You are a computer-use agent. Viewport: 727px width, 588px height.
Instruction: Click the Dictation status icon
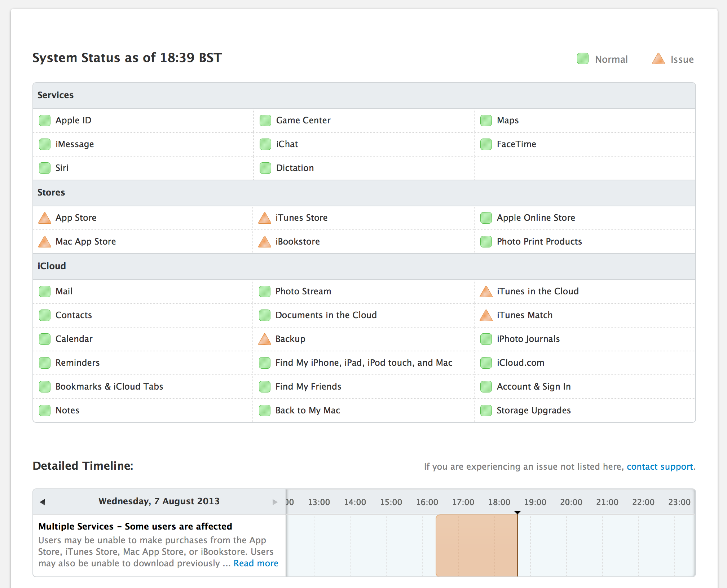point(265,168)
